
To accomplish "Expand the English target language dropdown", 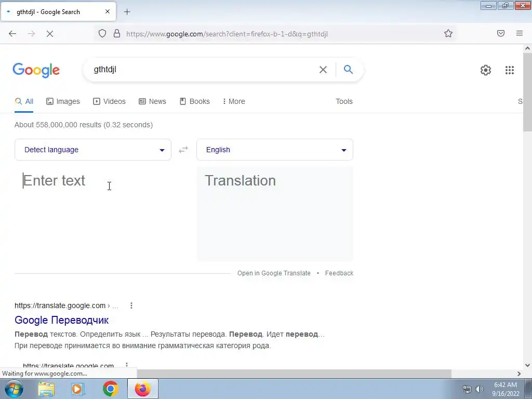I will (x=275, y=150).
